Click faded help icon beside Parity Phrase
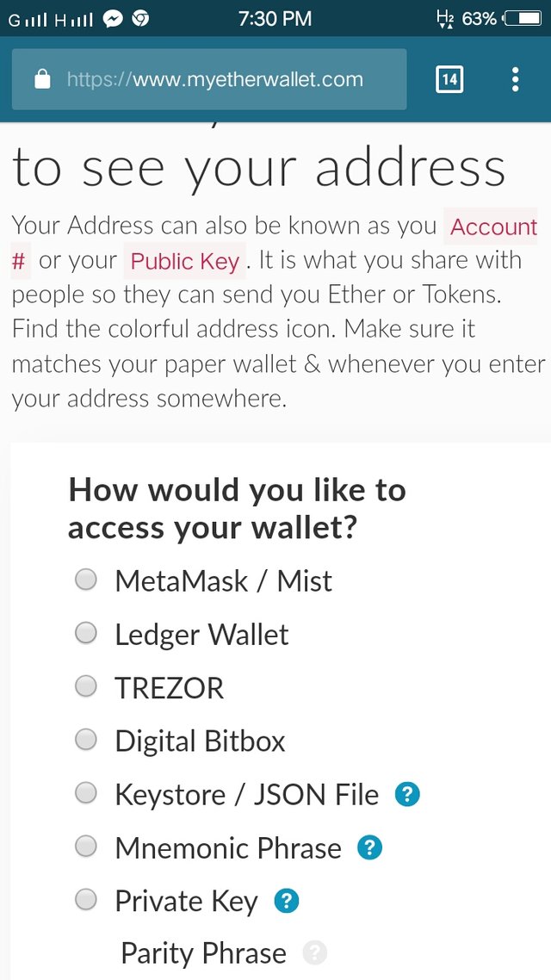 tap(315, 953)
